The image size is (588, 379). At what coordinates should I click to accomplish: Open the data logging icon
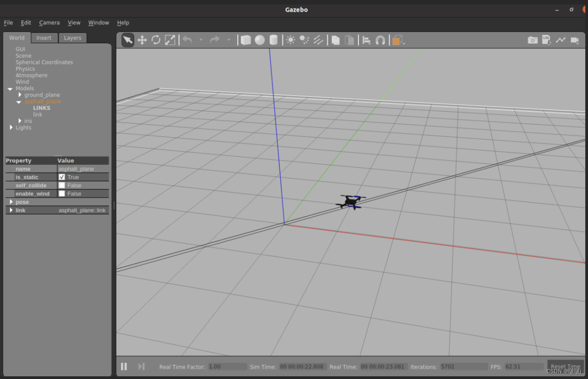pyautogui.click(x=547, y=40)
